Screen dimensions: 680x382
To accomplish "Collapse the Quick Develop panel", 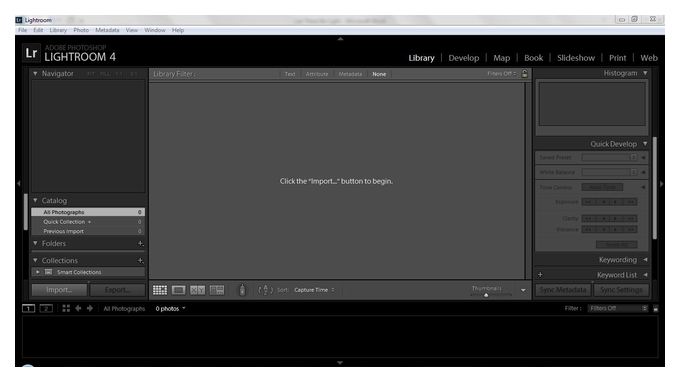I will [x=645, y=144].
